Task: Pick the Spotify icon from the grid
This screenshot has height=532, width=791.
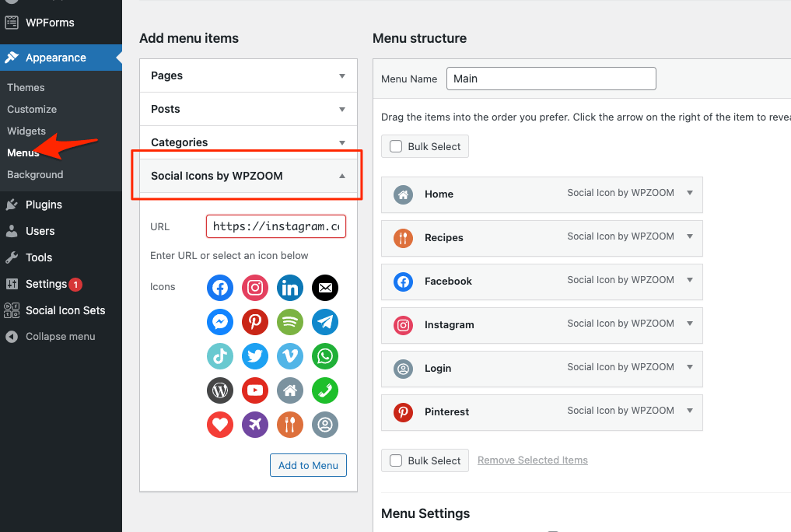Action: coord(290,322)
